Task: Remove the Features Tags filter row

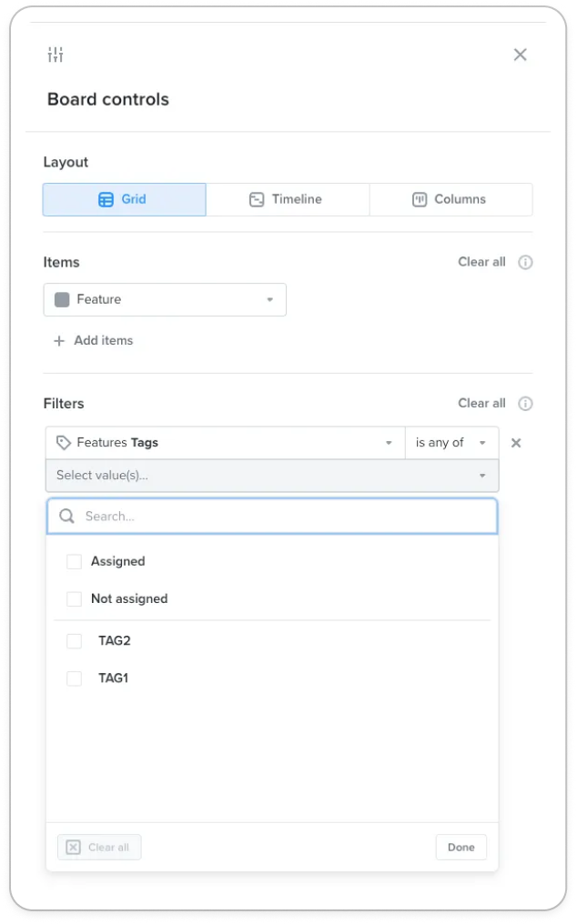Action: [x=516, y=443]
